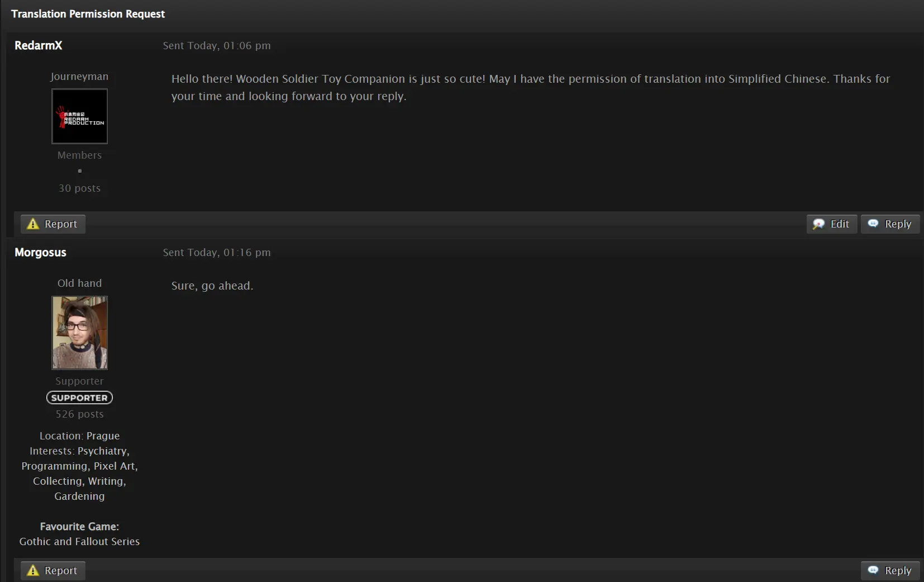Image resolution: width=924 pixels, height=582 pixels.
Task: Reply to Morgosus's message
Action: pyautogui.click(x=890, y=570)
